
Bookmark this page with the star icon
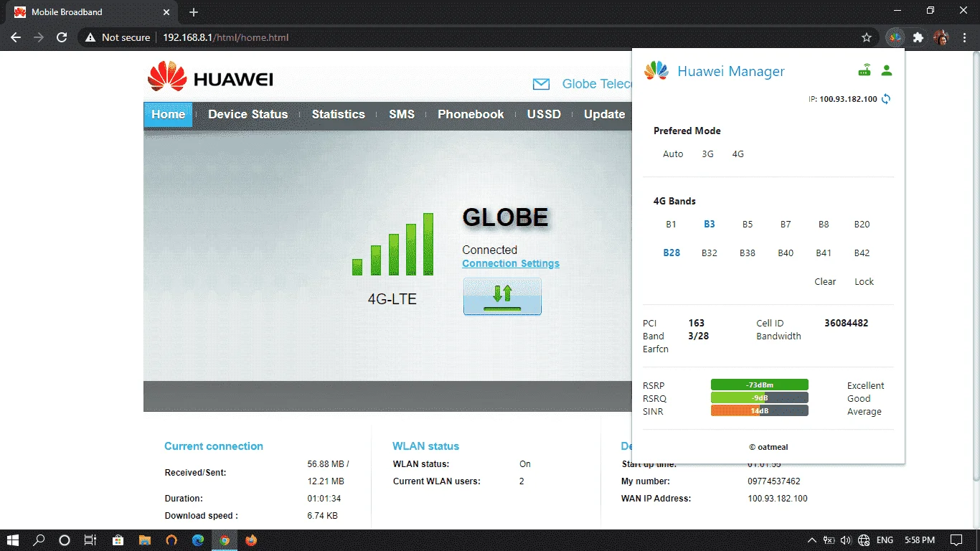867,37
